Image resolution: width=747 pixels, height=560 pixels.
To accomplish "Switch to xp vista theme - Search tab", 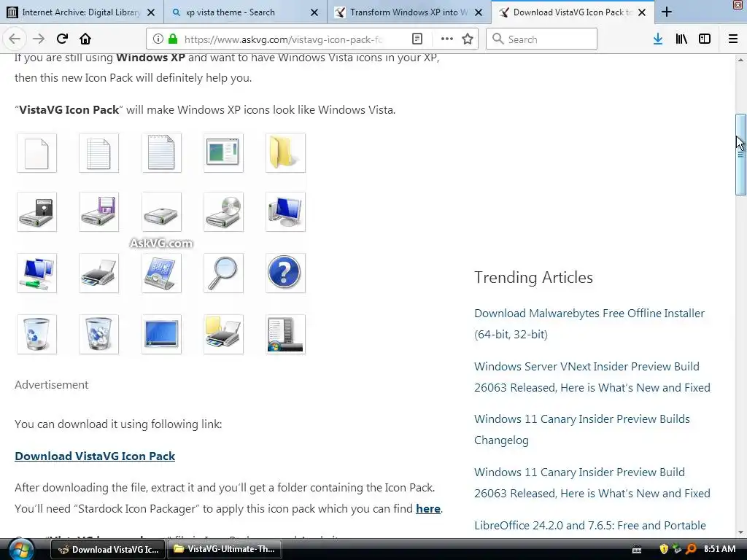I will [x=245, y=12].
